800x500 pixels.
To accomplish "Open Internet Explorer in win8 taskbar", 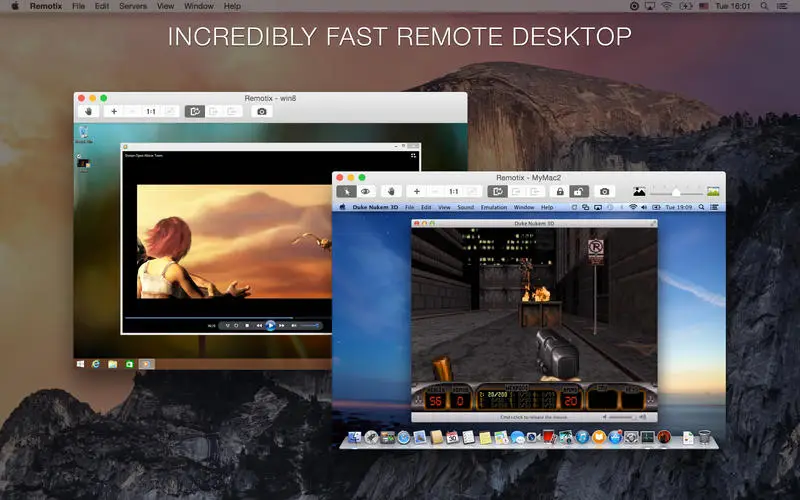I will pos(95,364).
